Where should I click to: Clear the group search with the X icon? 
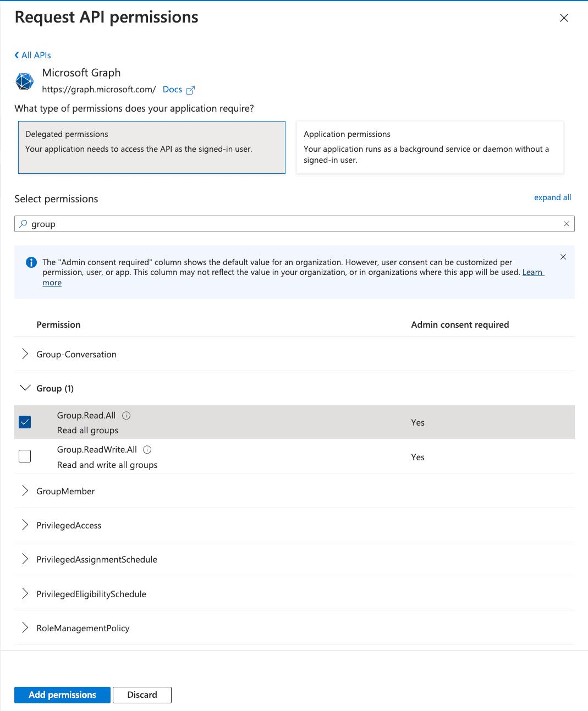[x=567, y=224]
